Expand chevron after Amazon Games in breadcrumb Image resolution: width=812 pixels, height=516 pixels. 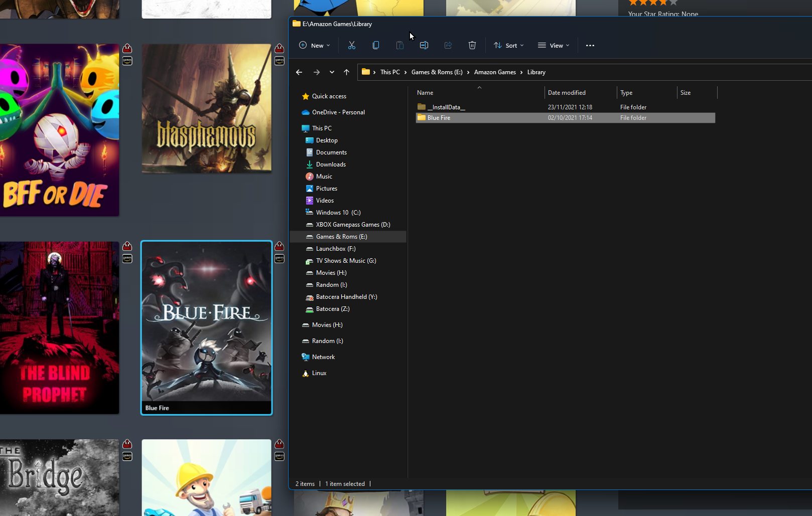(521, 72)
